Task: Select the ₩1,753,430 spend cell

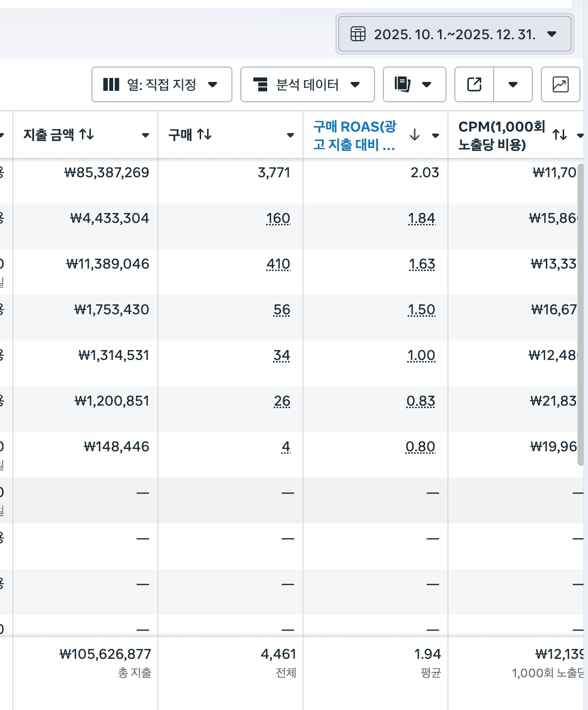Action: pos(112,310)
